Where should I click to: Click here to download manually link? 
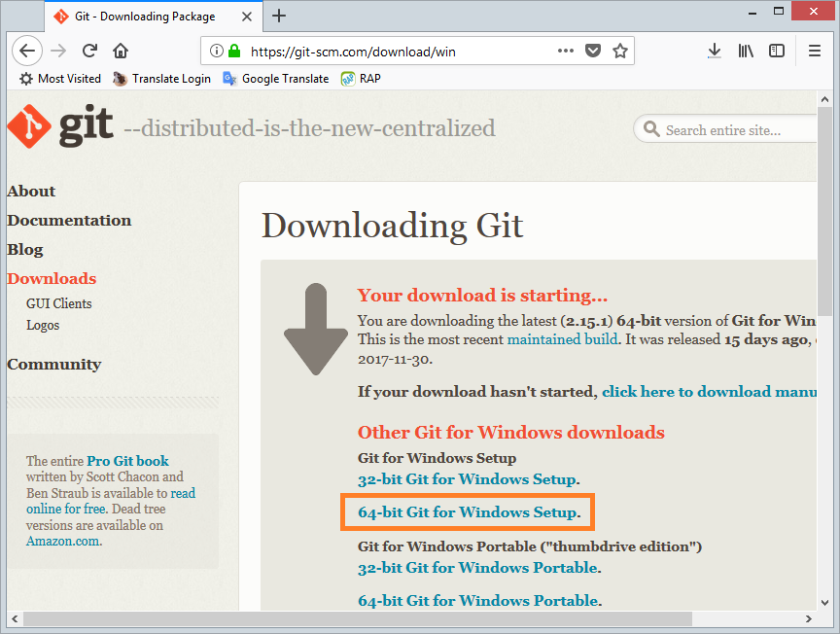(x=710, y=392)
